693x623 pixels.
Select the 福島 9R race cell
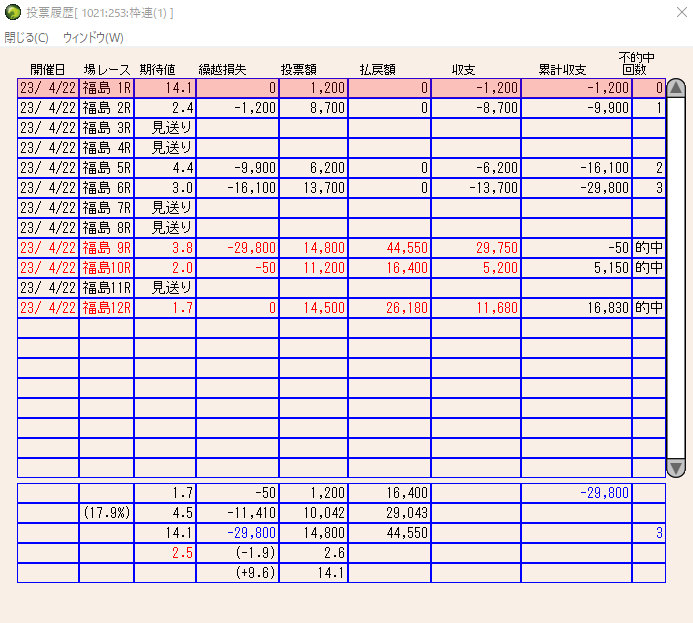(x=107, y=248)
